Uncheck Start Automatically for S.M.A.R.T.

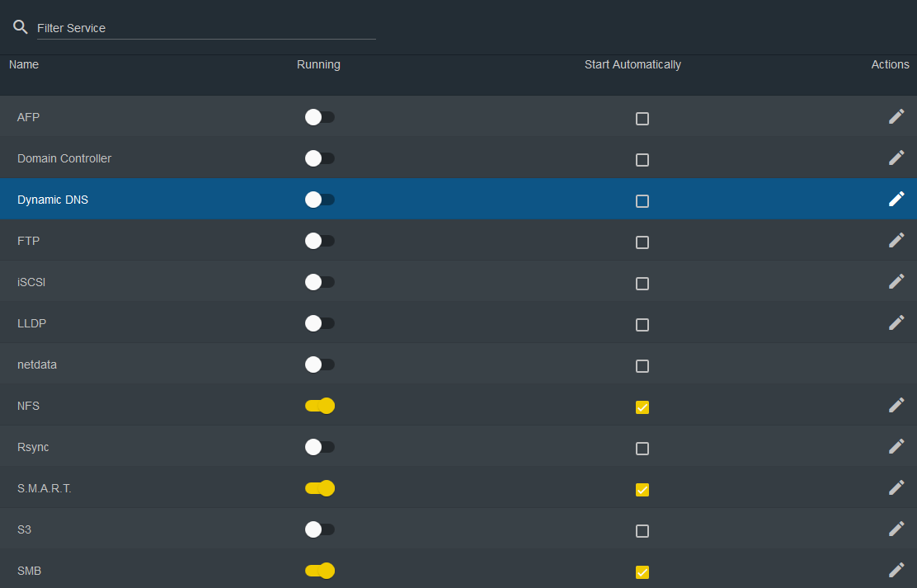(x=642, y=490)
